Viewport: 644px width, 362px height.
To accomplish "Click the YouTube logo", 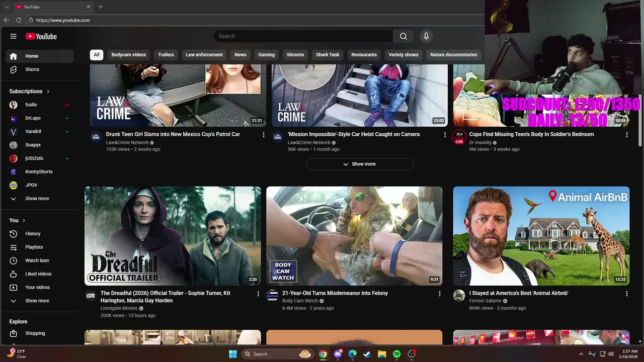I will (41, 36).
